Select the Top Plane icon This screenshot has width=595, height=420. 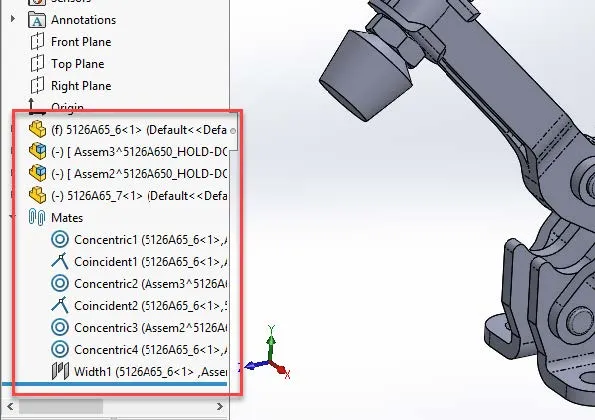37,63
